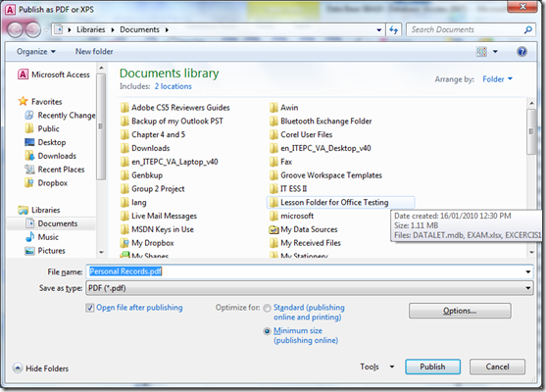Select the My Dropbox folder
The image size is (546, 392).
click(147, 243)
